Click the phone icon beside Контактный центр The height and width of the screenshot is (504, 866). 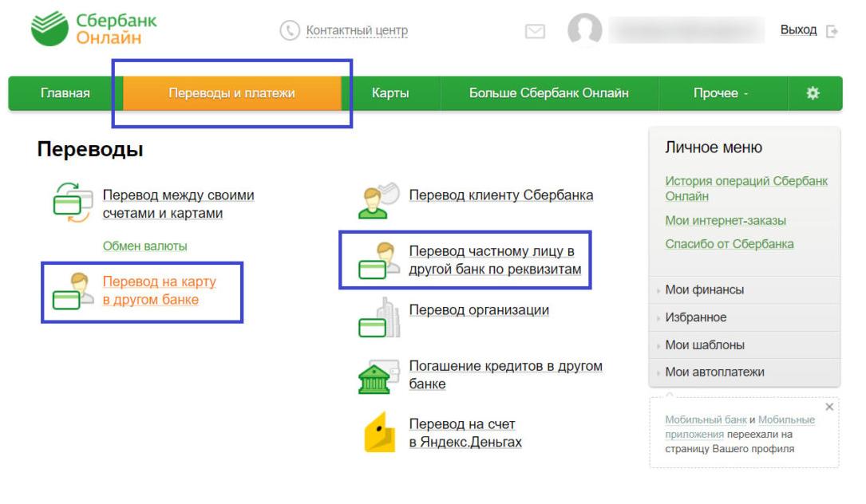point(290,30)
